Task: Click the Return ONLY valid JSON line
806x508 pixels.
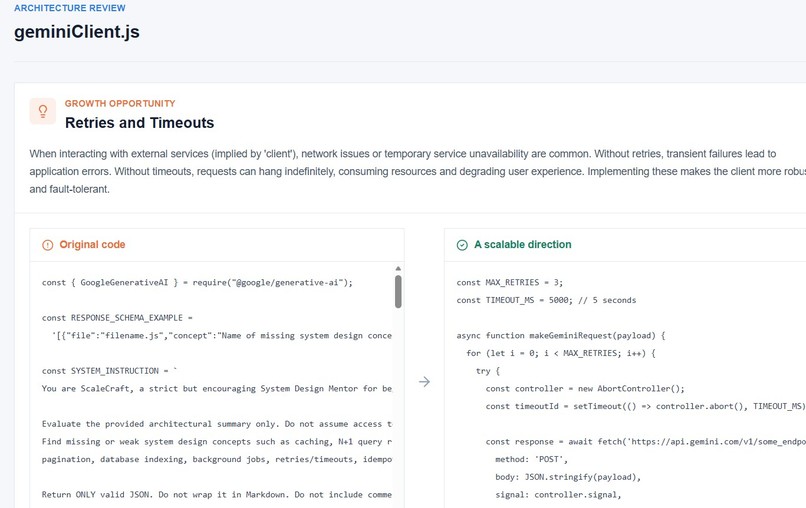Action: click(x=217, y=494)
